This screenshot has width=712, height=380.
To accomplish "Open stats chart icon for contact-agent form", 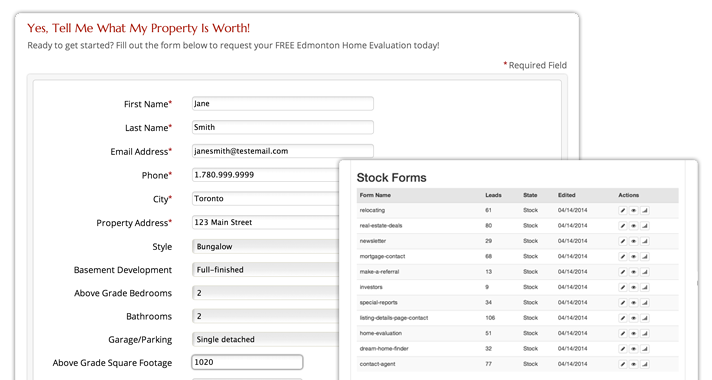I will click(x=645, y=364).
